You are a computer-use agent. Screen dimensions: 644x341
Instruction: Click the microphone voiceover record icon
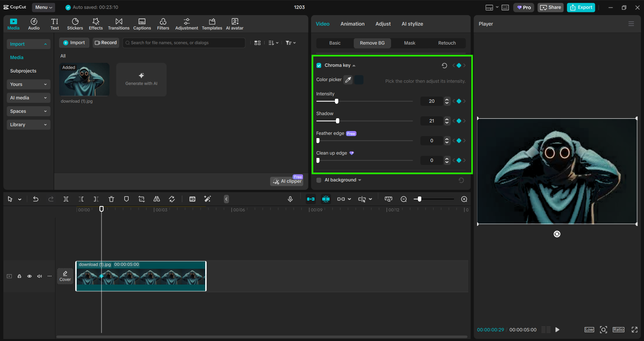tap(290, 199)
